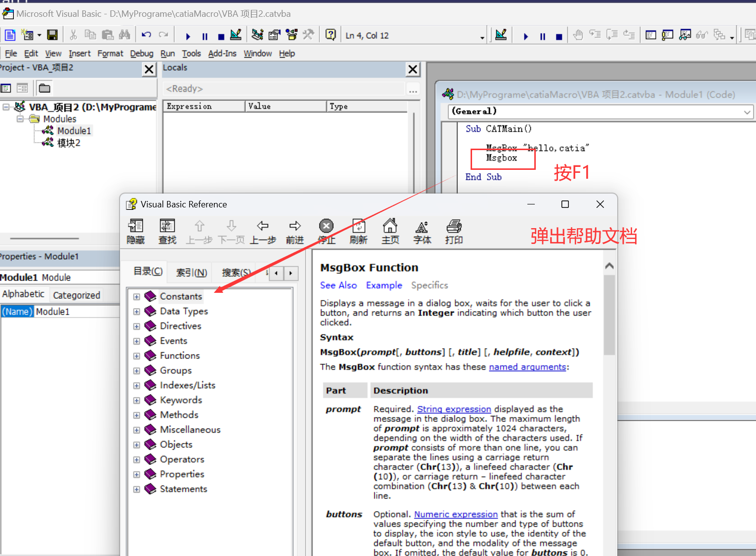Click 查找 locate icon in help window
Image resolution: width=756 pixels, height=556 pixels.
[167, 232]
